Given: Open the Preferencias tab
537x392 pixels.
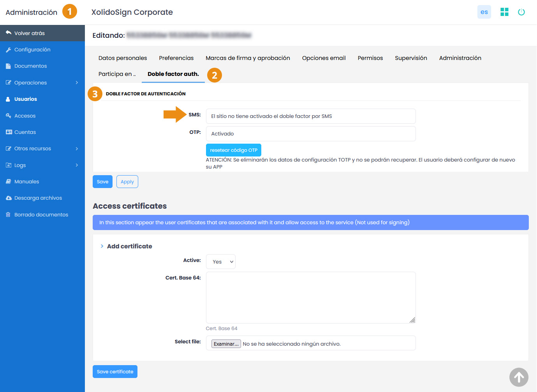Looking at the screenshot, I should point(176,58).
